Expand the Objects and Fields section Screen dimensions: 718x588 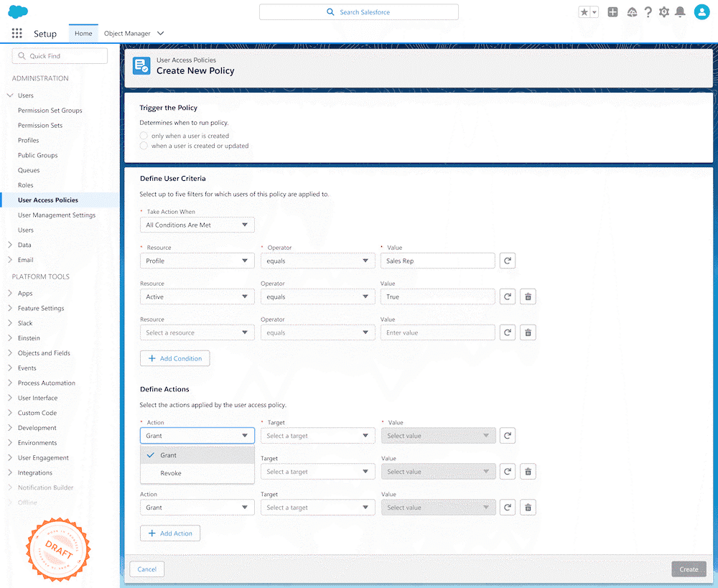point(10,353)
